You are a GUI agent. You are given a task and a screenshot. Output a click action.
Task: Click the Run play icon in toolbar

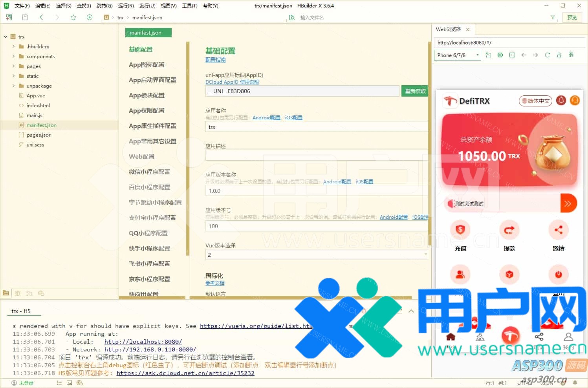tap(90, 17)
